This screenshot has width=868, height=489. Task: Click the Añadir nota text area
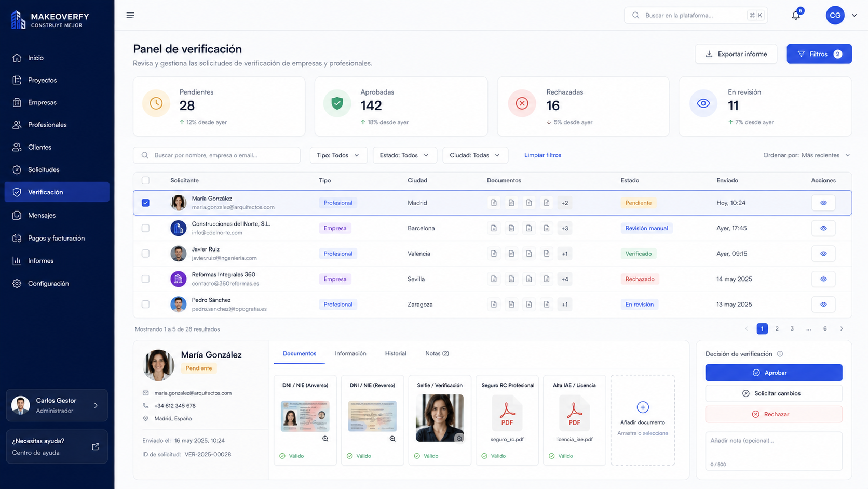click(774, 451)
